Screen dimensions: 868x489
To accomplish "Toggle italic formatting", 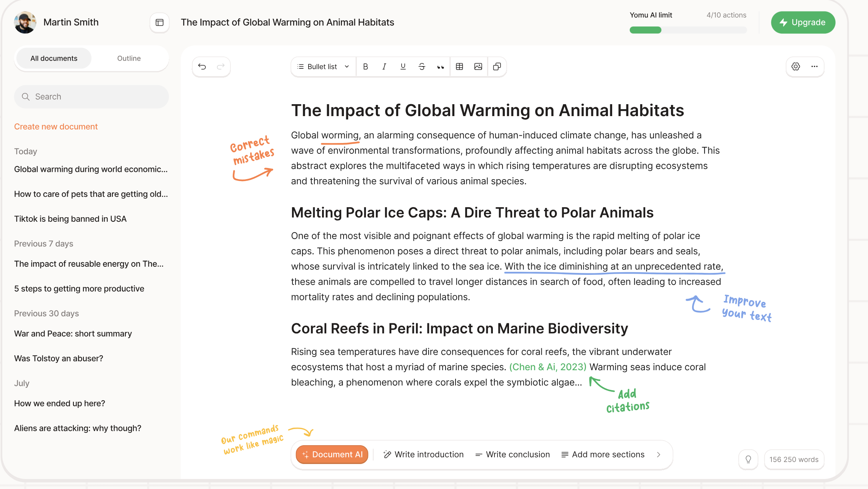I will tap(384, 67).
